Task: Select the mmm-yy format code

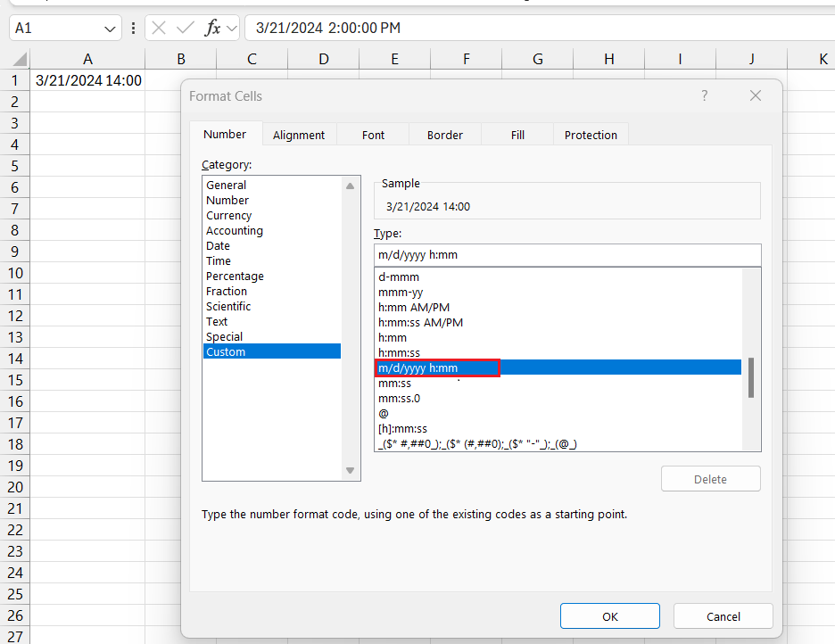Action: tap(558, 293)
